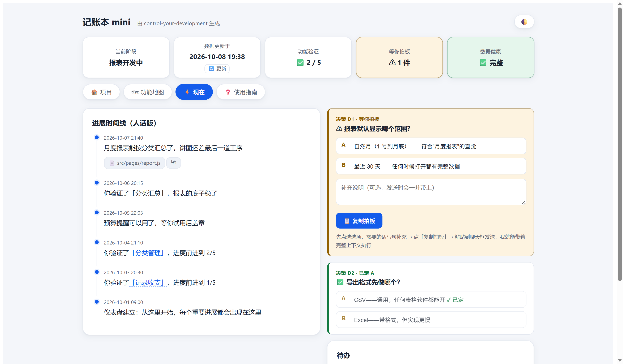Viewport: 623px width, 364px height.
Task: Click the timeline dot for 2026-10-03 20:30
Action: coord(97,272)
